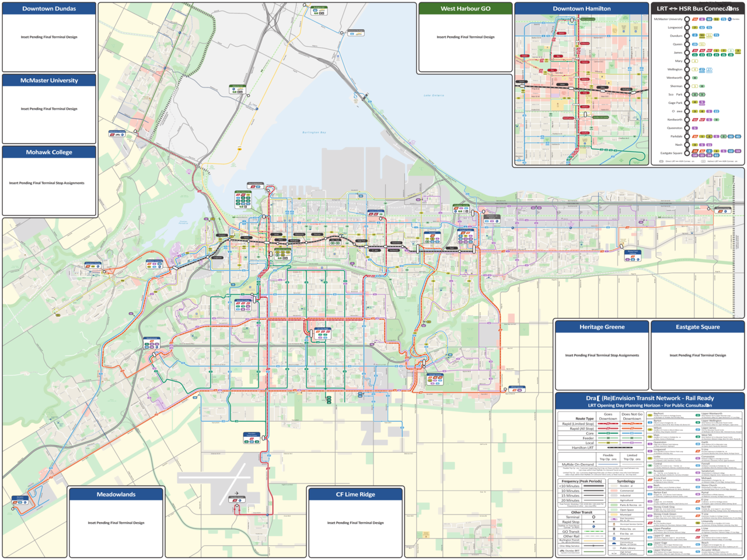747x560 pixels.
Task: Click the Fire Station icon in Symbology
Action: [615, 534]
